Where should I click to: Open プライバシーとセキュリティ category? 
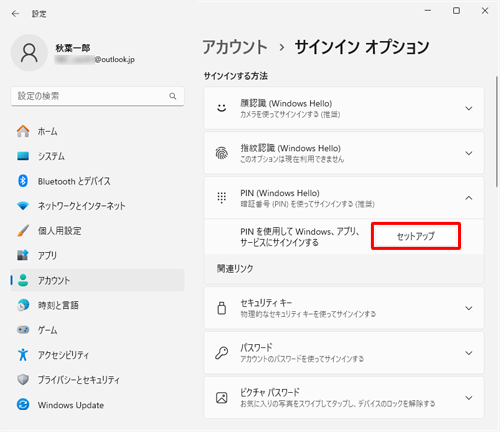97,380
